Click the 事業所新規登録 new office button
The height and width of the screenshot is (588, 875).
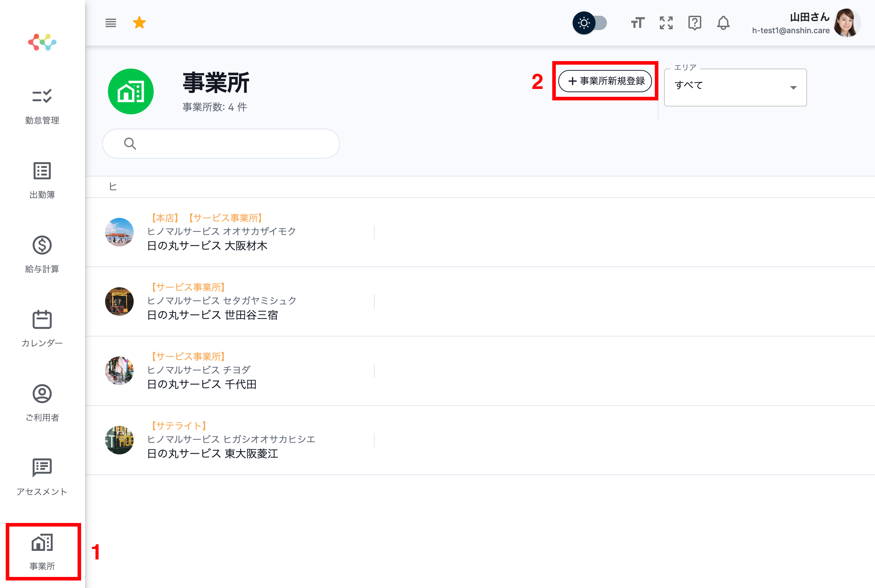click(x=605, y=81)
